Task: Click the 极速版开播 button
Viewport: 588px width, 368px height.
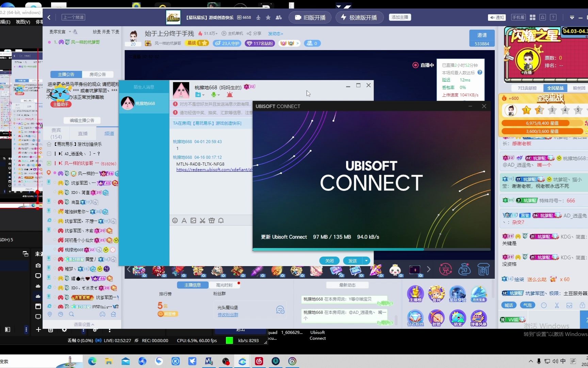Action: 359,17
